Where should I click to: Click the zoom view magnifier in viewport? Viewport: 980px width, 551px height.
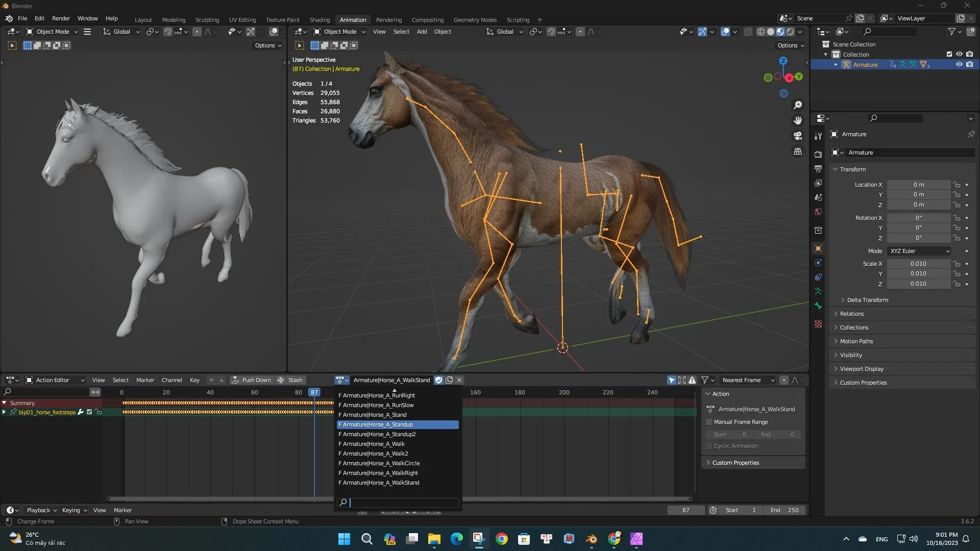(798, 105)
